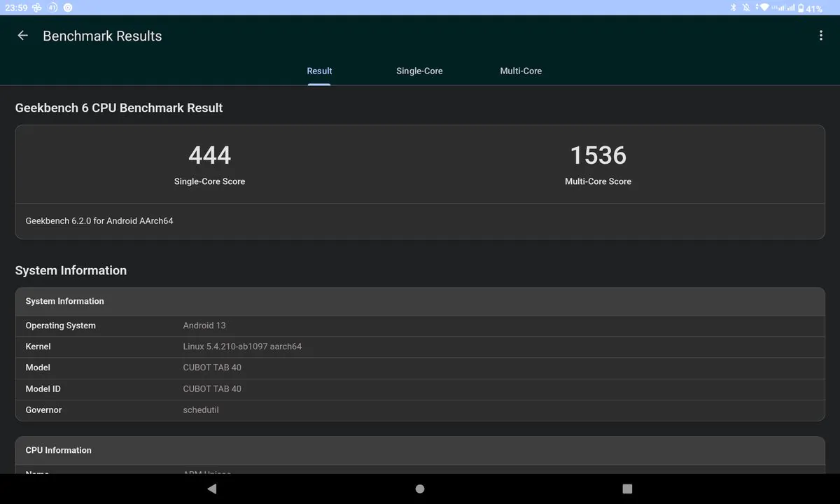Tap the muted bell notification icon

coord(746,8)
